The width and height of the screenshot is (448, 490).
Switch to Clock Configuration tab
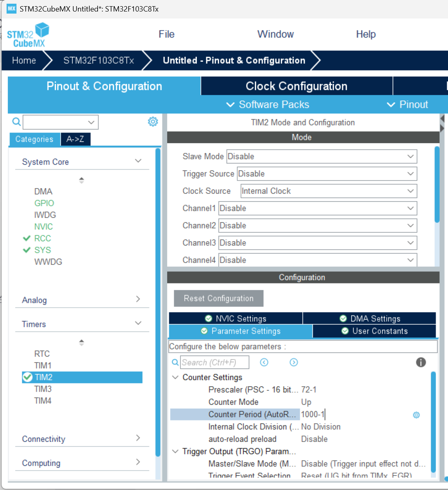click(x=296, y=86)
